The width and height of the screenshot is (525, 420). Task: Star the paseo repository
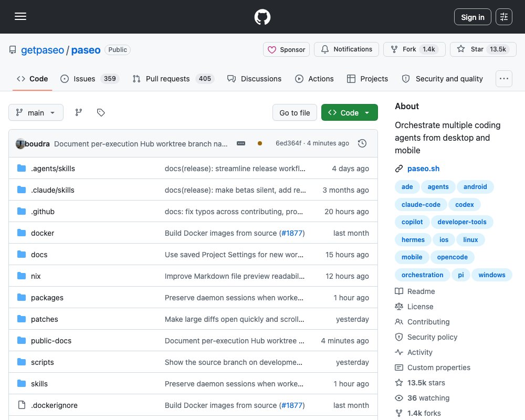point(483,49)
